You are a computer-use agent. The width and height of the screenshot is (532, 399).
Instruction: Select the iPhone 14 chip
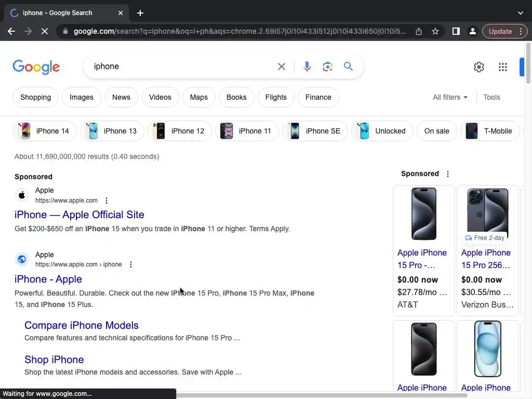point(45,131)
